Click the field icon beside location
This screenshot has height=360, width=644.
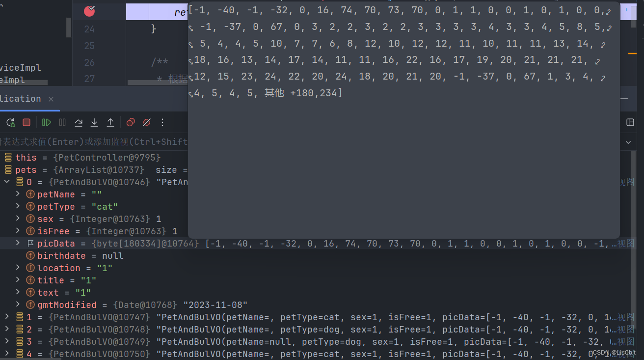[x=30, y=268]
